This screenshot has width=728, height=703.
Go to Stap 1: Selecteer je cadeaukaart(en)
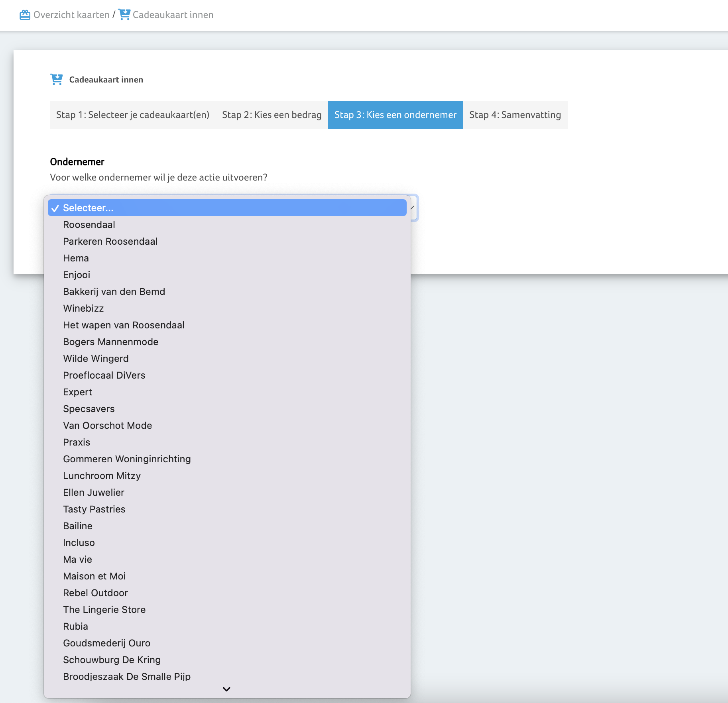133,115
